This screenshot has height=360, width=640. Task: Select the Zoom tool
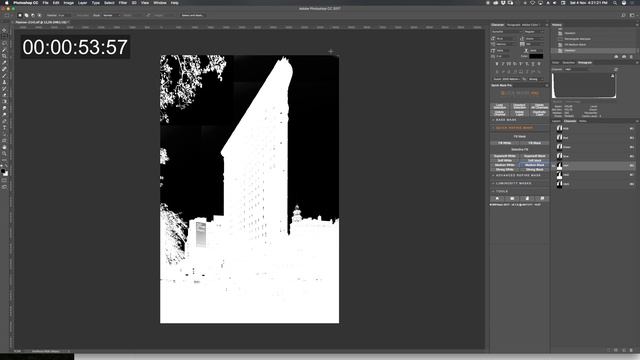[x=4, y=154]
